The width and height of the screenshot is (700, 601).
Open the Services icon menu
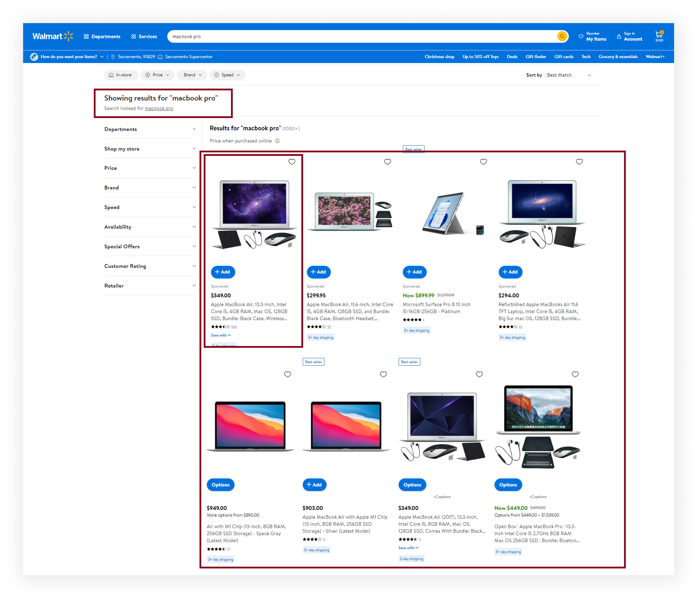point(134,36)
